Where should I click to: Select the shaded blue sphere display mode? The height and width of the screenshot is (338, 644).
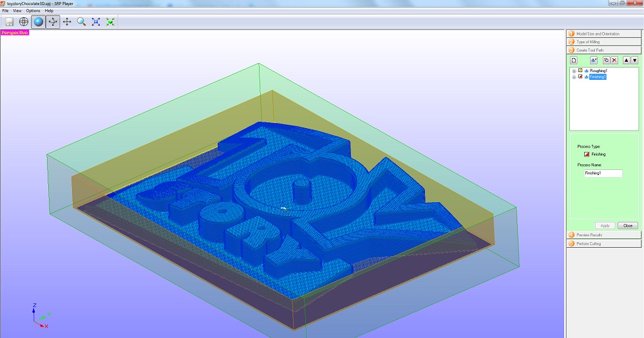coord(38,22)
